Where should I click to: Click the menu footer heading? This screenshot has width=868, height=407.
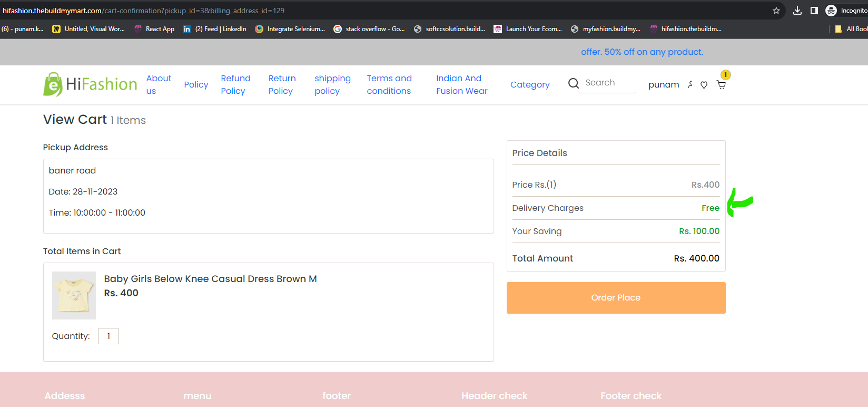(198, 396)
